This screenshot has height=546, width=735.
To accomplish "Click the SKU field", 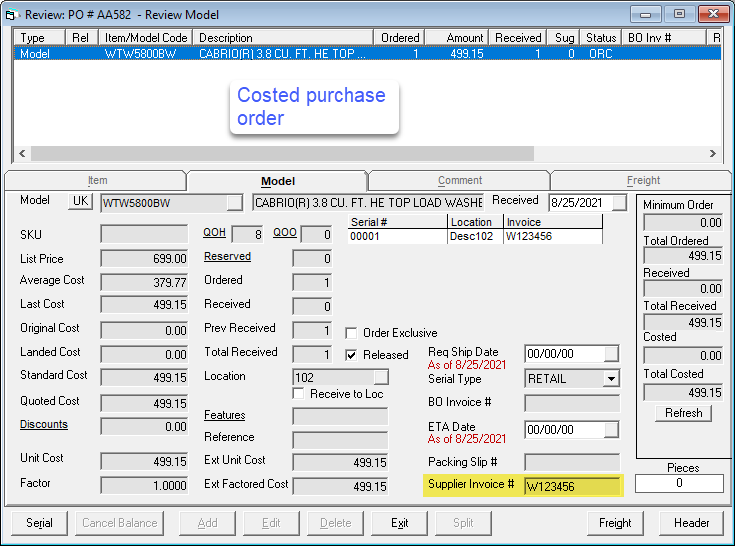I will pyautogui.click(x=144, y=234).
